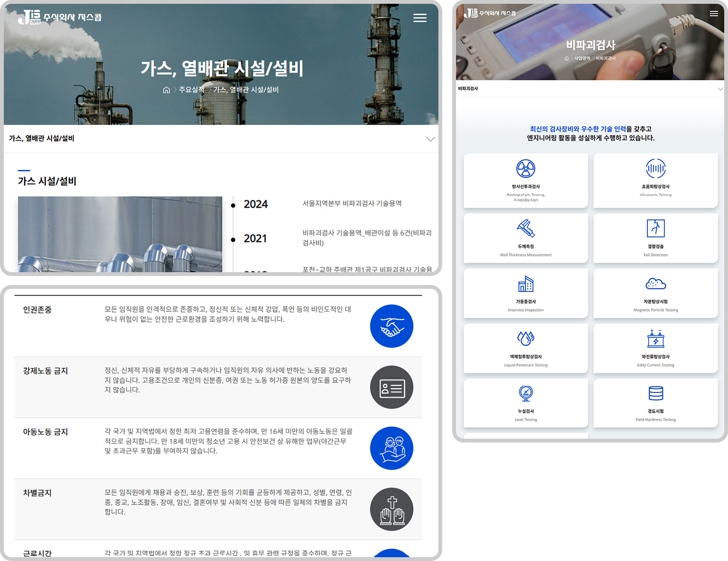Click Fail Detection English label
728x561 pixels.
coord(656,255)
